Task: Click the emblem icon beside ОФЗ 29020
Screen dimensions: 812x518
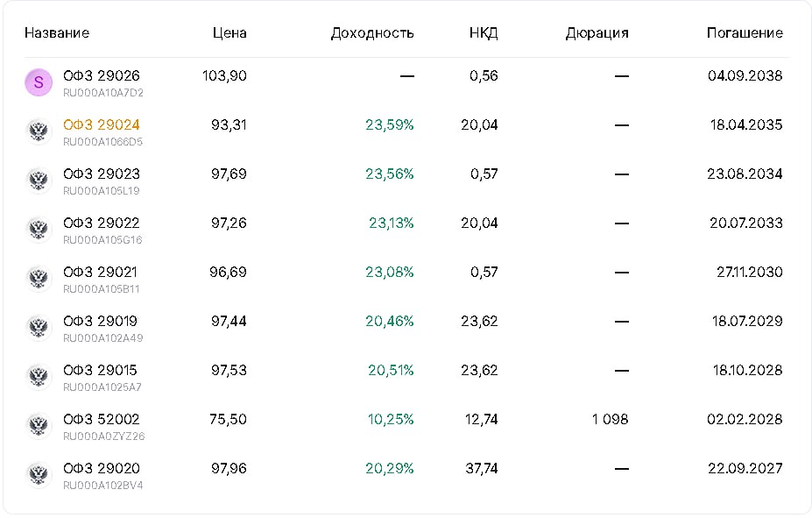Action: [x=39, y=475]
